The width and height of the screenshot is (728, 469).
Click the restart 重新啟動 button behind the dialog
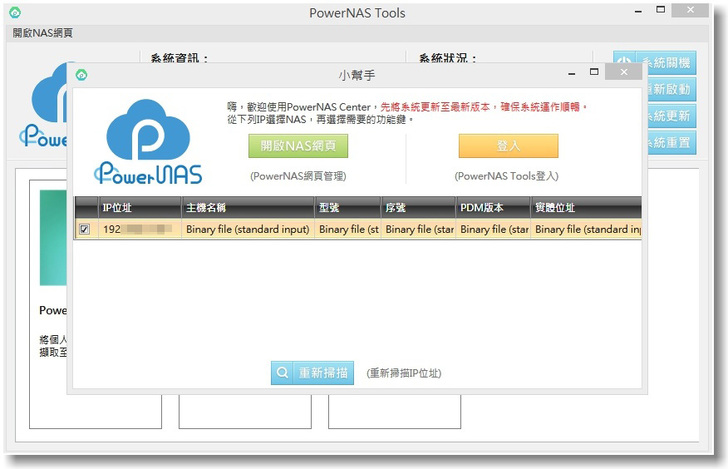tap(671, 90)
